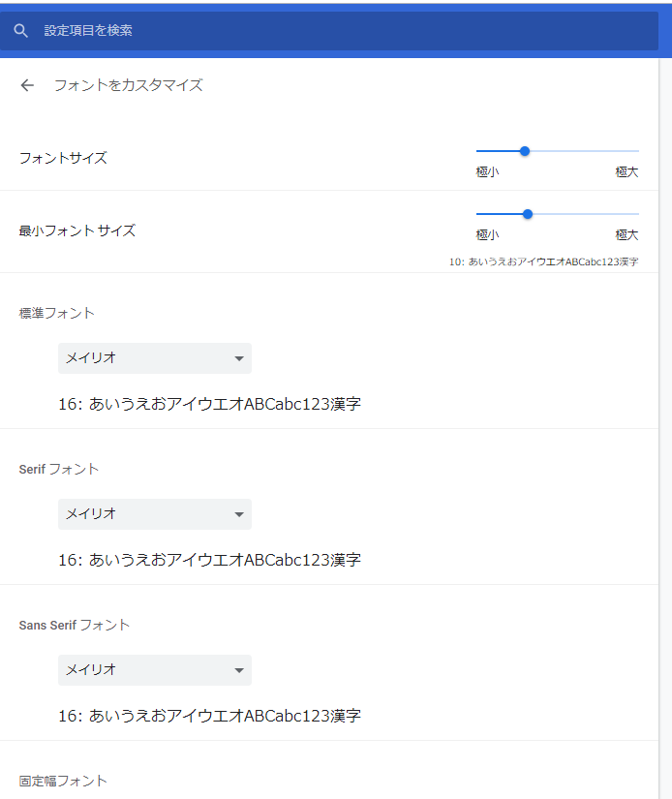Click the 最小フォント サイズ setting label

(77, 230)
